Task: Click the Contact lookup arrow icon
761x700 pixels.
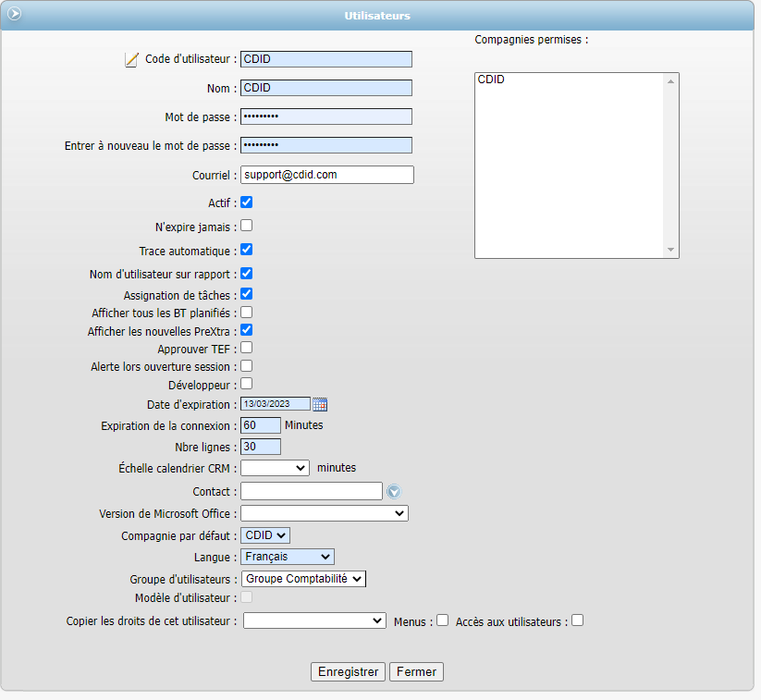Action: pos(394,492)
